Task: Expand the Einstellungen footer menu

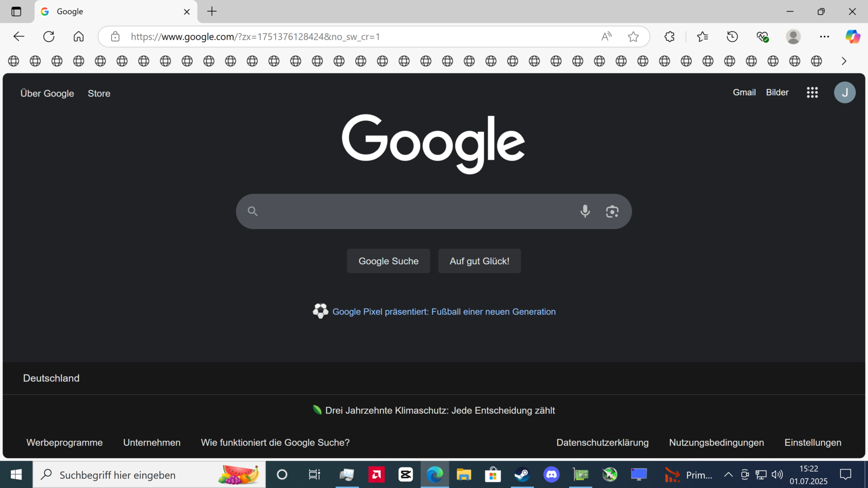Action: [x=813, y=442]
